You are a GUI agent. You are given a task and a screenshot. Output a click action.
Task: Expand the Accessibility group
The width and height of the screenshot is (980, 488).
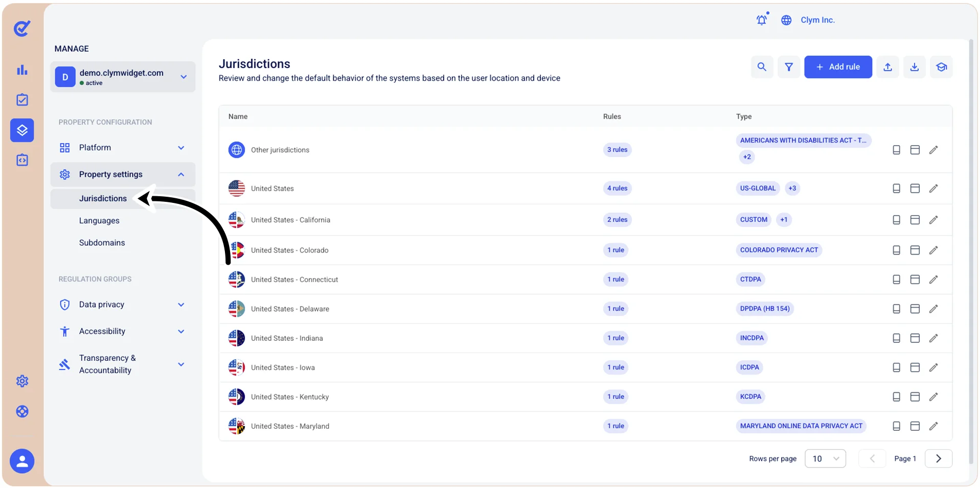click(123, 331)
